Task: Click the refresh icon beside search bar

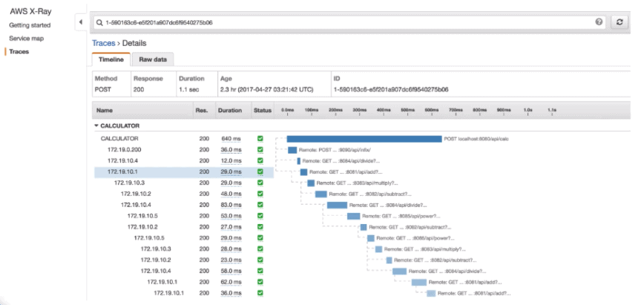Action: tap(619, 23)
